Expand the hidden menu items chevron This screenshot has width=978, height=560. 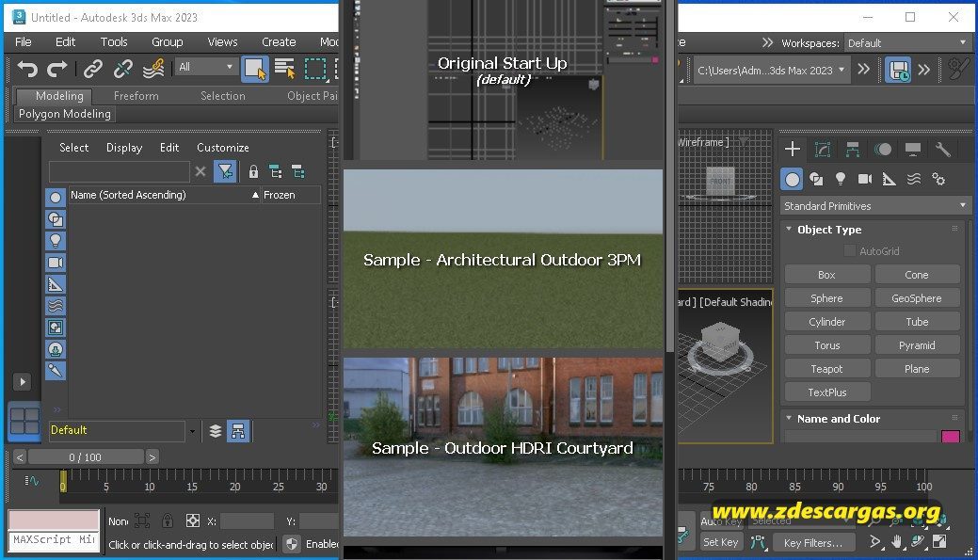click(767, 42)
